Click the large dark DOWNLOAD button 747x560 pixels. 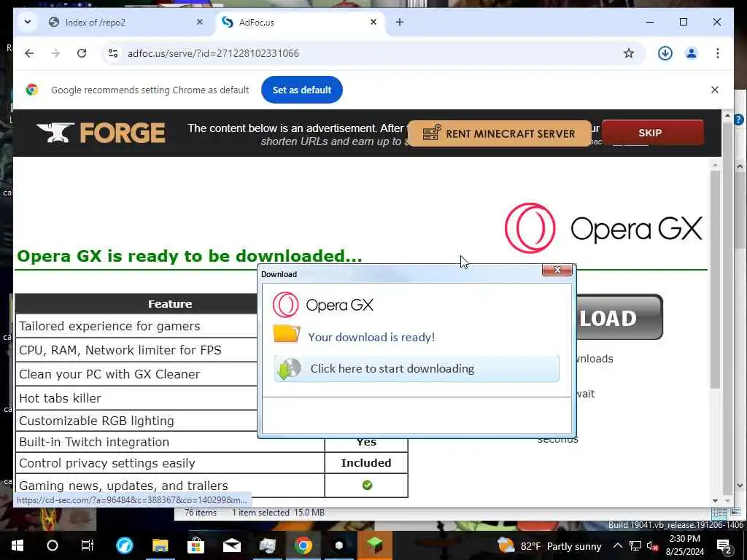(x=619, y=317)
